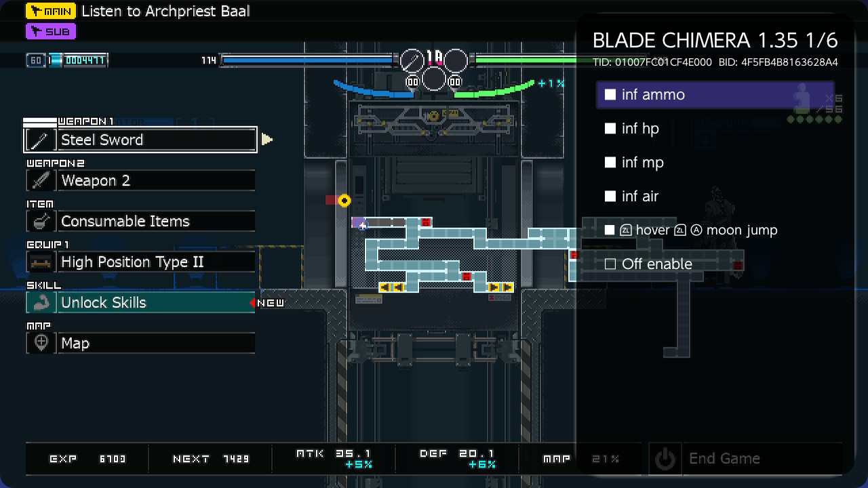Click the Weapon 2 sword icon
The image size is (868, 488).
(x=41, y=180)
